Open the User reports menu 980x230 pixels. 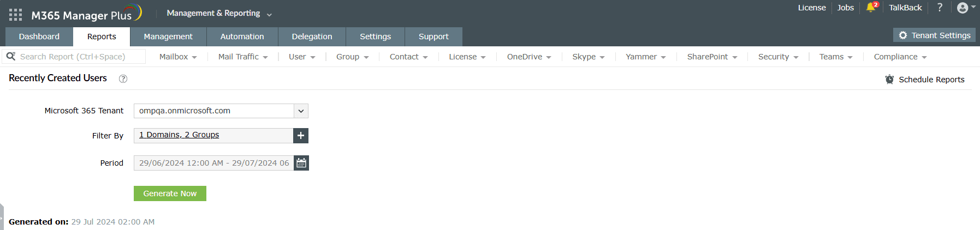coord(302,57)
